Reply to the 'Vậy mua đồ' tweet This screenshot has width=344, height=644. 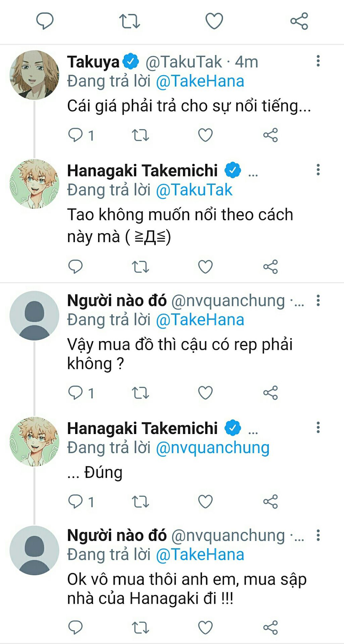coord(76,393)
